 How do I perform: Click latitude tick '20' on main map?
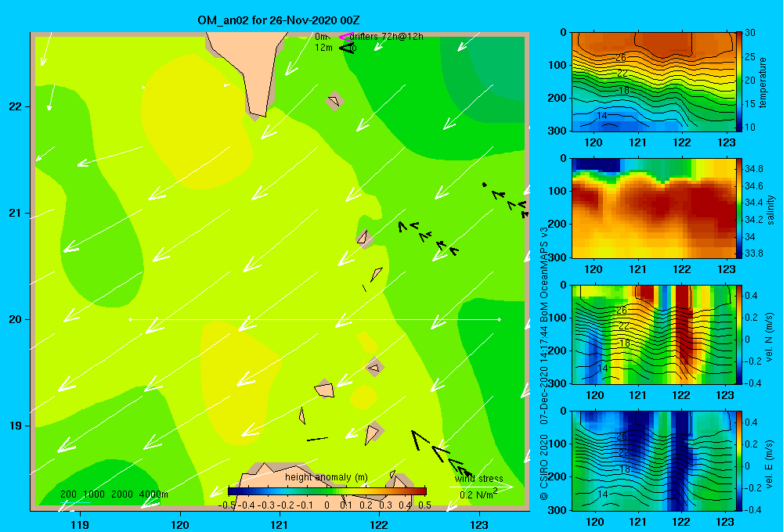point(16,319)
